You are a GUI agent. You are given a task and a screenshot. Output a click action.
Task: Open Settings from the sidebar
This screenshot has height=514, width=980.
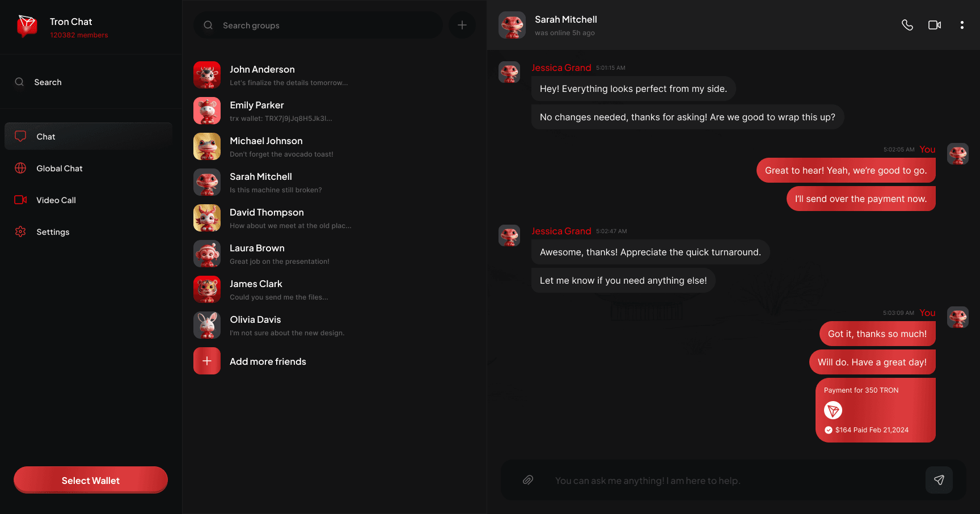pos(88,231)
